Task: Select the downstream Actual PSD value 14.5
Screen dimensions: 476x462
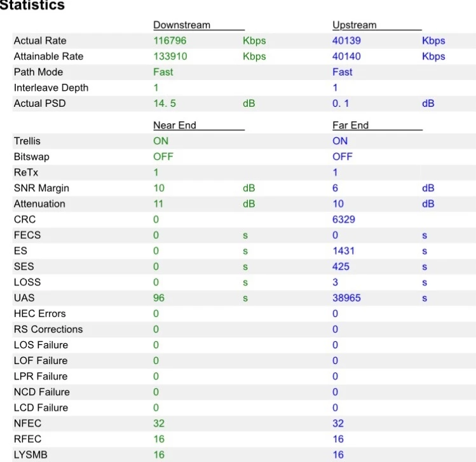Action: click(165, 104)
